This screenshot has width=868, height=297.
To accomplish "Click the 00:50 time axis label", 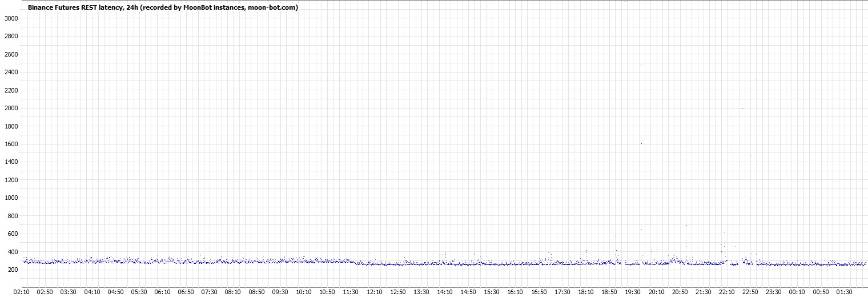I will click(821, 292).
